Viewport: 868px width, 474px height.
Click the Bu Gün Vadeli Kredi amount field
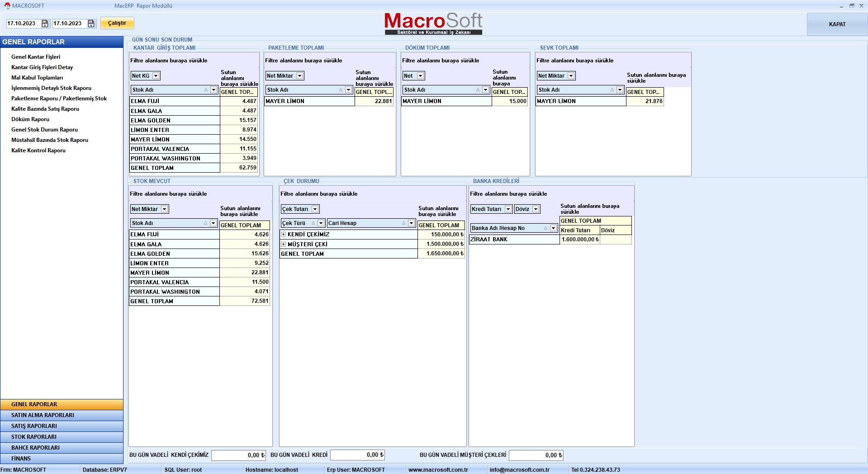(357, 455)
